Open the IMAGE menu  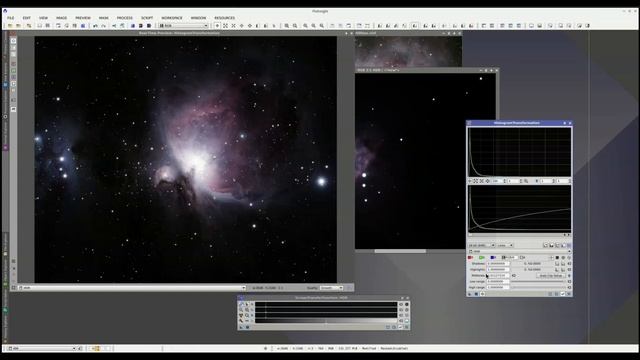pyautogui.click(x=61, y=18)
